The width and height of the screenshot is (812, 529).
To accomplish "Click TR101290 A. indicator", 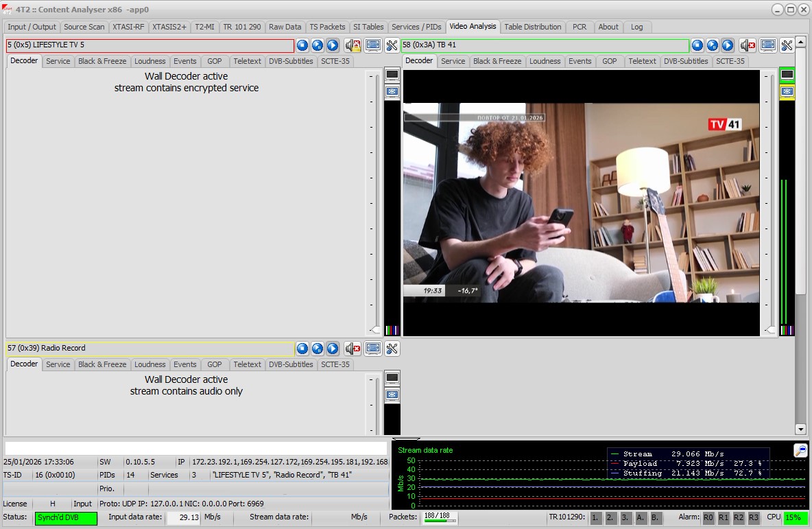I will point(641,517).
